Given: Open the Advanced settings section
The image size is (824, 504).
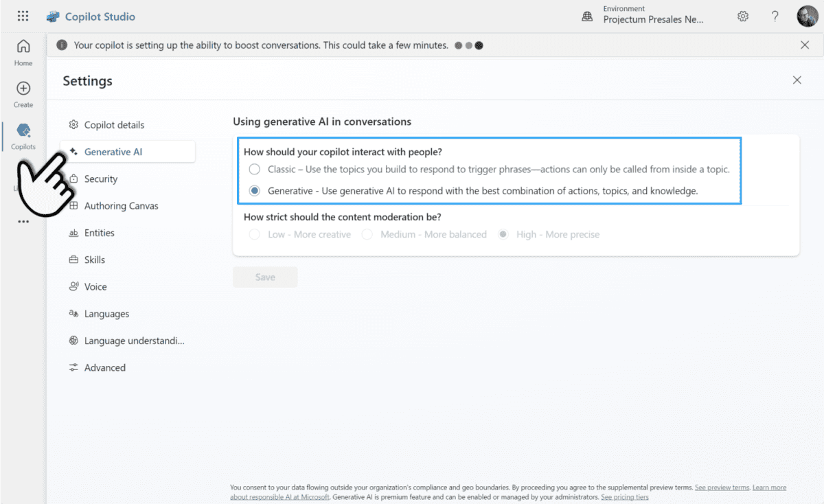Looking at the screenshot, I should pos(104,367).
